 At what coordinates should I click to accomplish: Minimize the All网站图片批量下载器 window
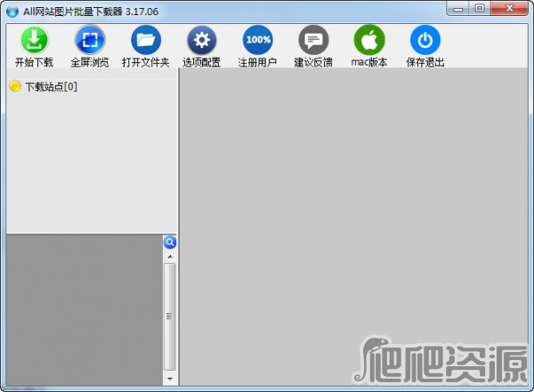click(x=458, y=9)
